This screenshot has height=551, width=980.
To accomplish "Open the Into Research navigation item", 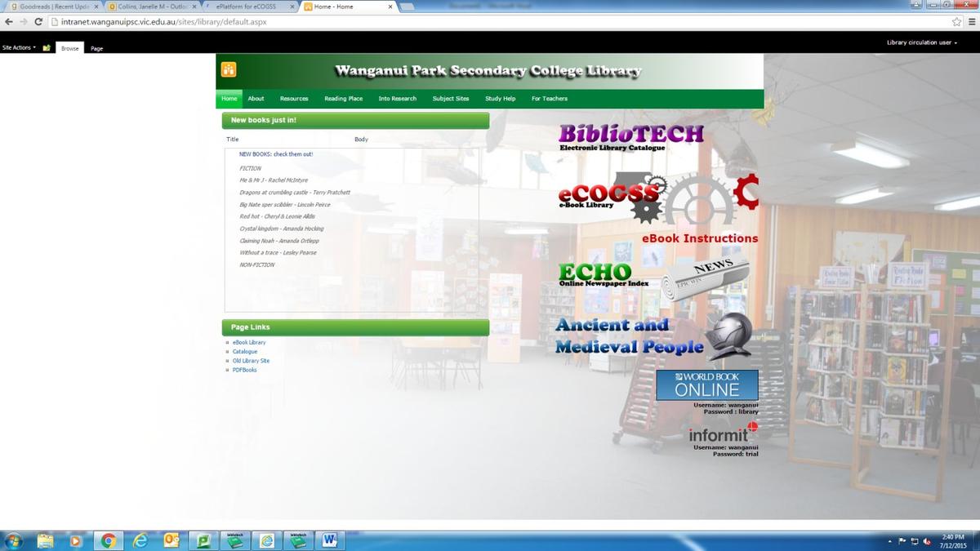I will click(x=398, y=99).
